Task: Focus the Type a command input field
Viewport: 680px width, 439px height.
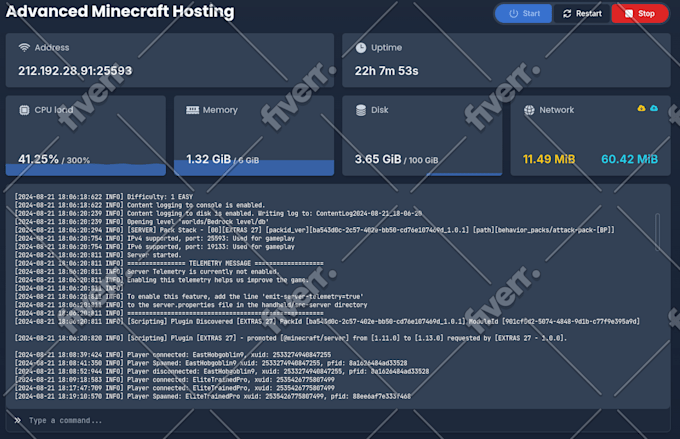Action: click(x=338, y=420)
